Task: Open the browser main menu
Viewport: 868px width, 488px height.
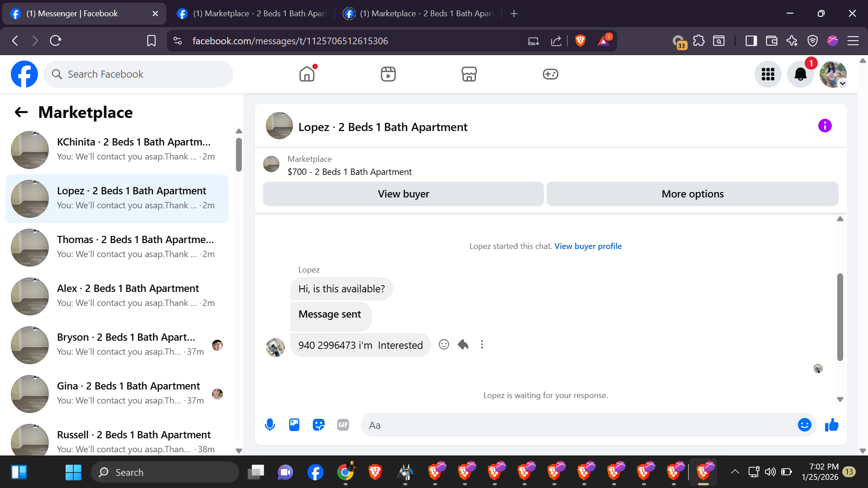Action: point(853,41)
